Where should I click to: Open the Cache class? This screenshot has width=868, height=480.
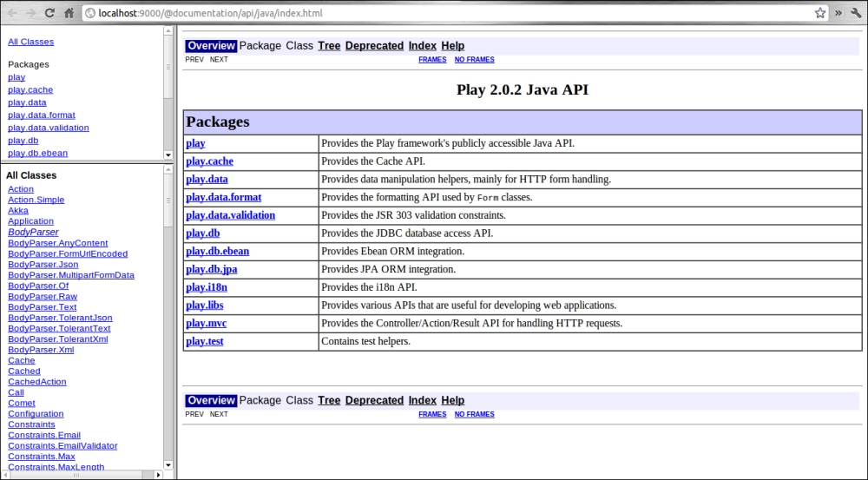point(21,360)
